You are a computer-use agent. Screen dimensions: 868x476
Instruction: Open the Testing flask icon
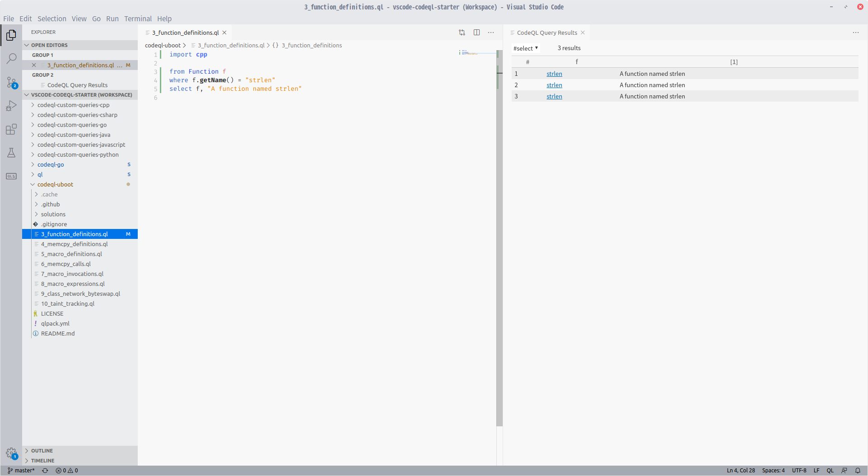11,153
